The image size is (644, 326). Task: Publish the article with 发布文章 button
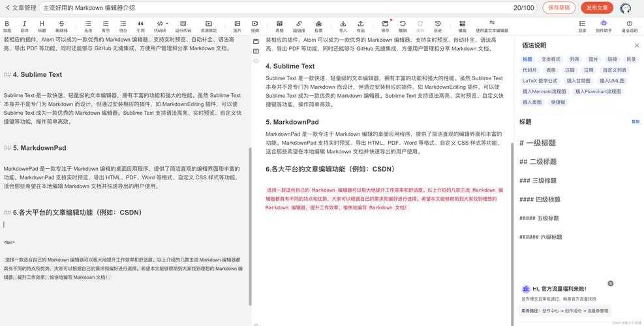(597, 8)
